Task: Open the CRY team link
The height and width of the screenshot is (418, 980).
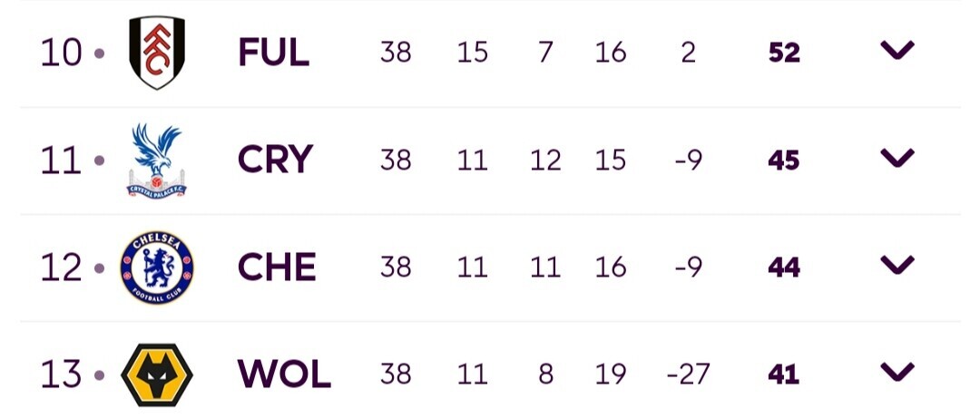Action: pyautogui.click(x=275, y=160)
